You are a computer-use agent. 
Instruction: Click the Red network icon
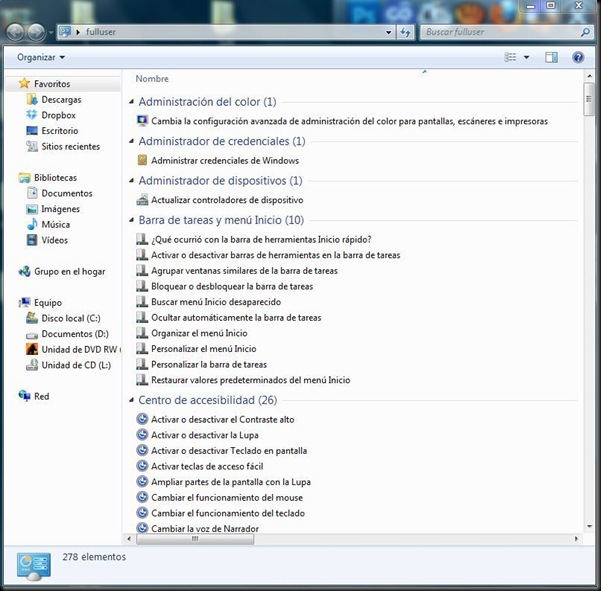click(25, 396)
